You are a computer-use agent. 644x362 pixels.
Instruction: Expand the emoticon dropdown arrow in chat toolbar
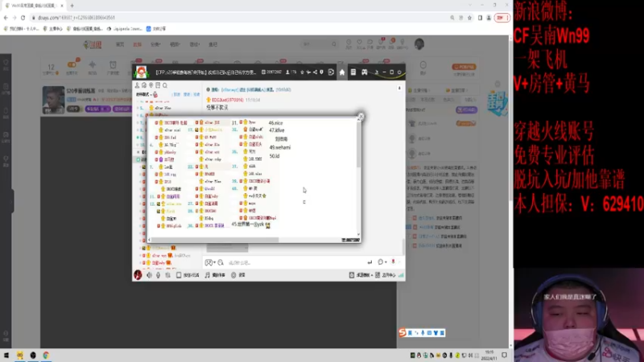coord(214,263)
